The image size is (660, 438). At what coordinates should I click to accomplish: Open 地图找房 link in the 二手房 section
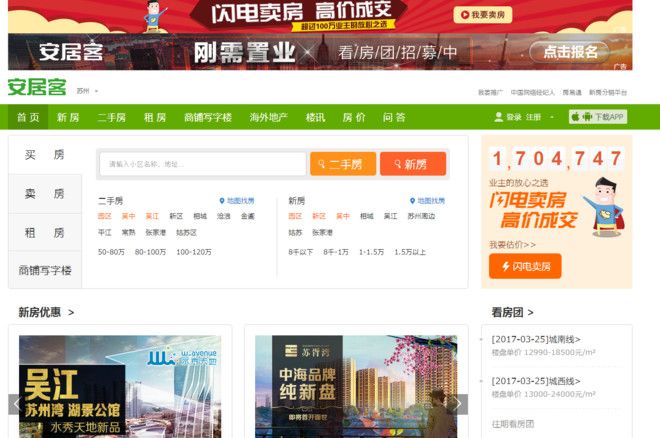tap(241, 201)
